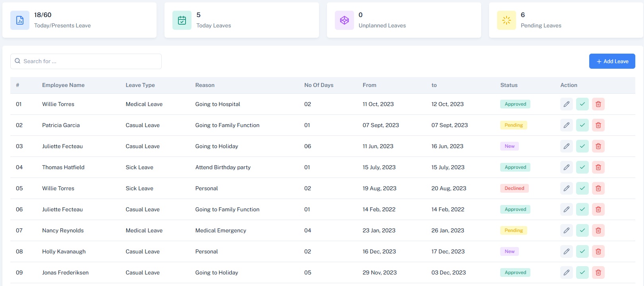Delete Nancy Reynolds' Medical Emergency leave row
644x286 pixels.
598,230
